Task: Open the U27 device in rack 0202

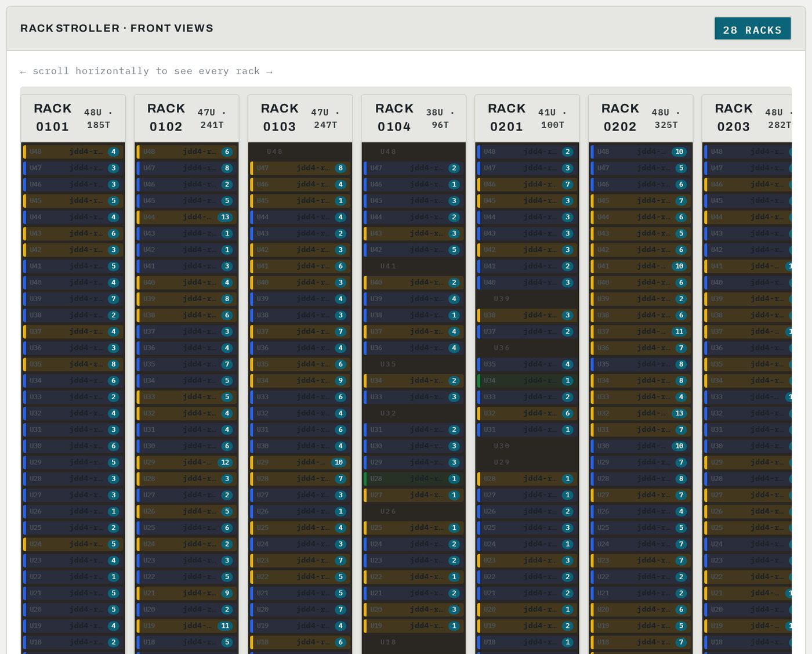Action: (x=641, y=495)
